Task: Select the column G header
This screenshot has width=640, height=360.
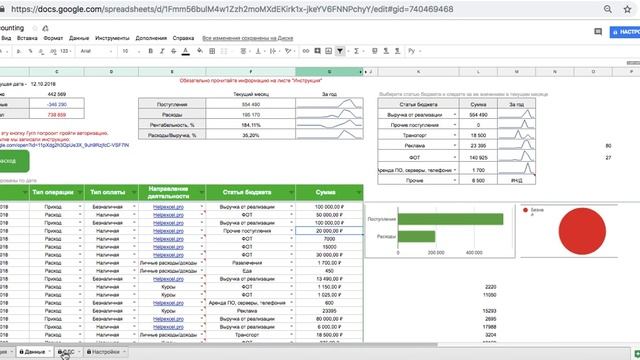Action: click(x=329, y=72)
